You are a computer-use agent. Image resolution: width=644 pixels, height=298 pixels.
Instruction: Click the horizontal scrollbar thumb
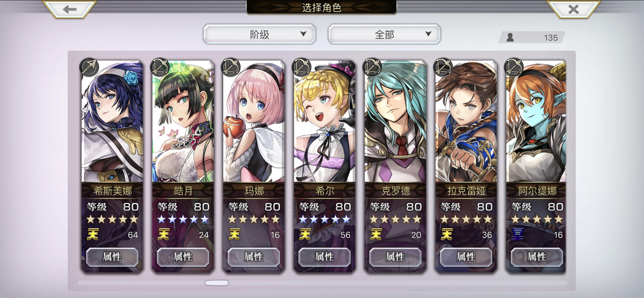tap(217, 283)
